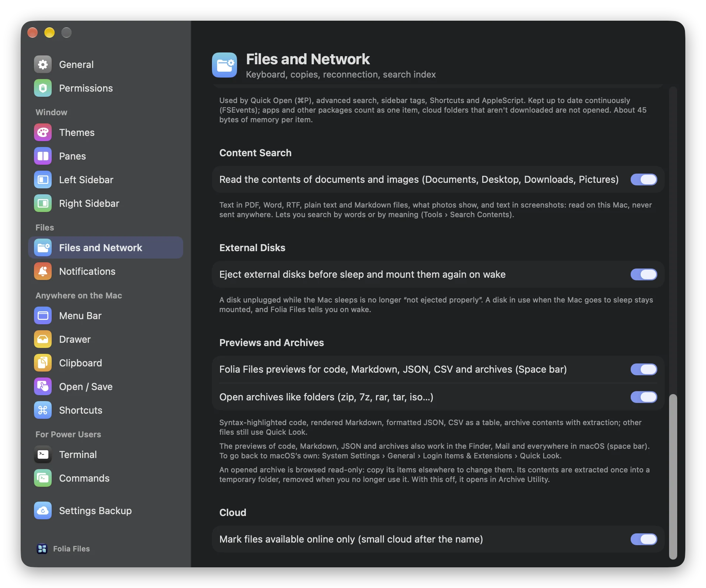Select the Open / Save pointer icon

[x=43, y=387]
